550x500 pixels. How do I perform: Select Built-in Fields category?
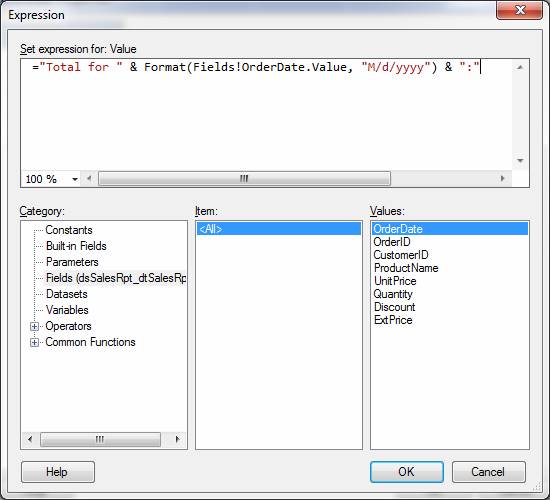[76, 246]
